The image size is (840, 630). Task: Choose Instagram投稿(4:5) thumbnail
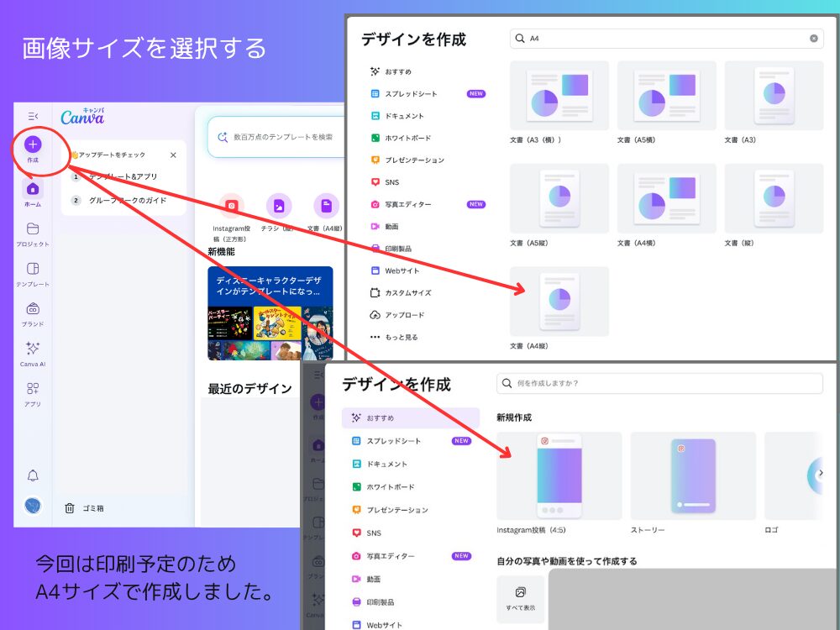(x=559, y=475)
